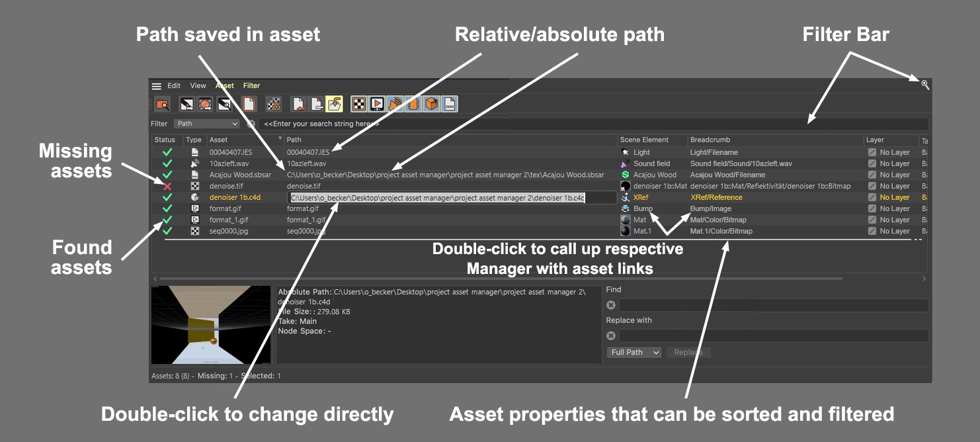Click the Replace button

pyautogui.click(x=688, y=353)
